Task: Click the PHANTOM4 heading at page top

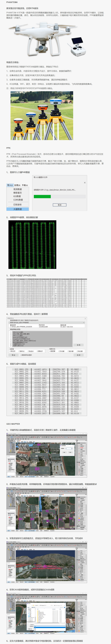Action: (12, 2)
